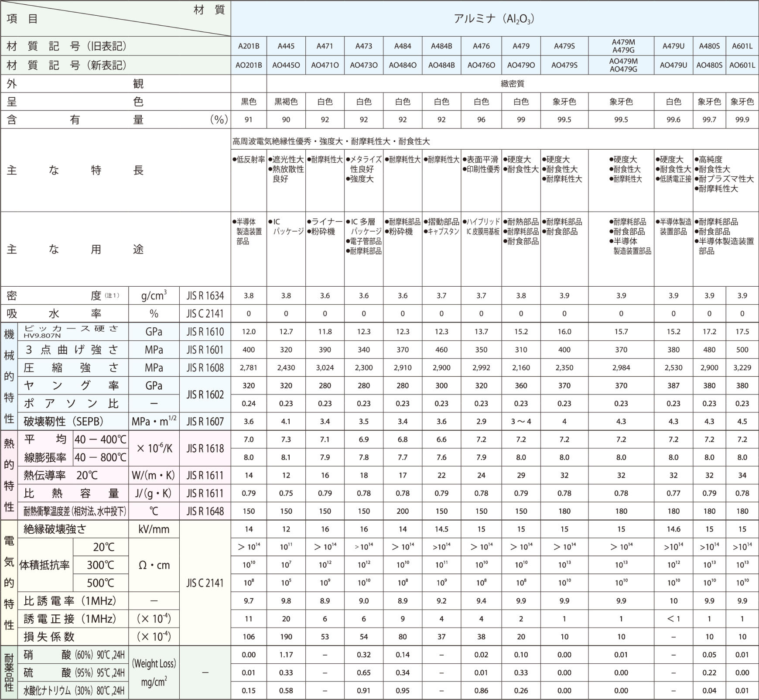
Task: Select thermal shock value 200
Action: (403, 511)
